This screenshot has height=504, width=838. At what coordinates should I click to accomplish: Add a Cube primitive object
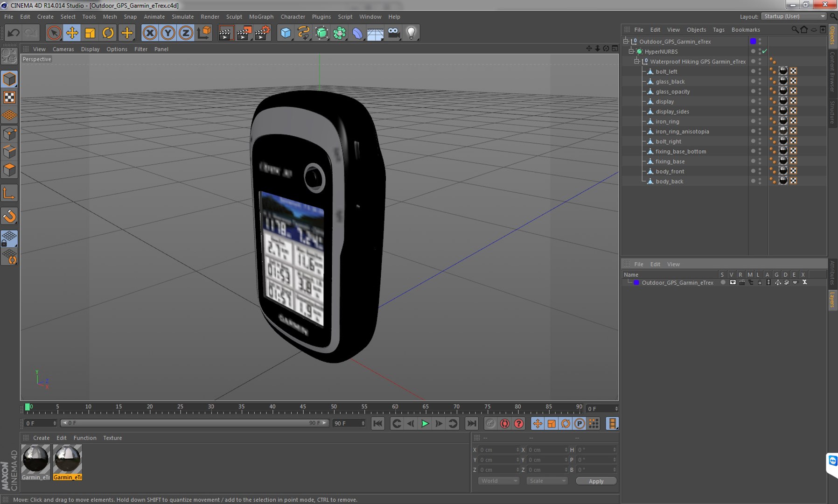(286, 33)
